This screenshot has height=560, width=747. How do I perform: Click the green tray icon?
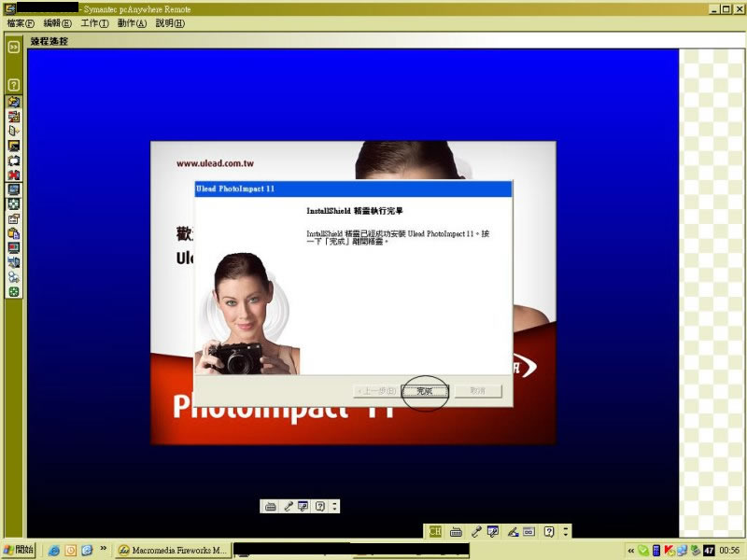tap(643, 551)
